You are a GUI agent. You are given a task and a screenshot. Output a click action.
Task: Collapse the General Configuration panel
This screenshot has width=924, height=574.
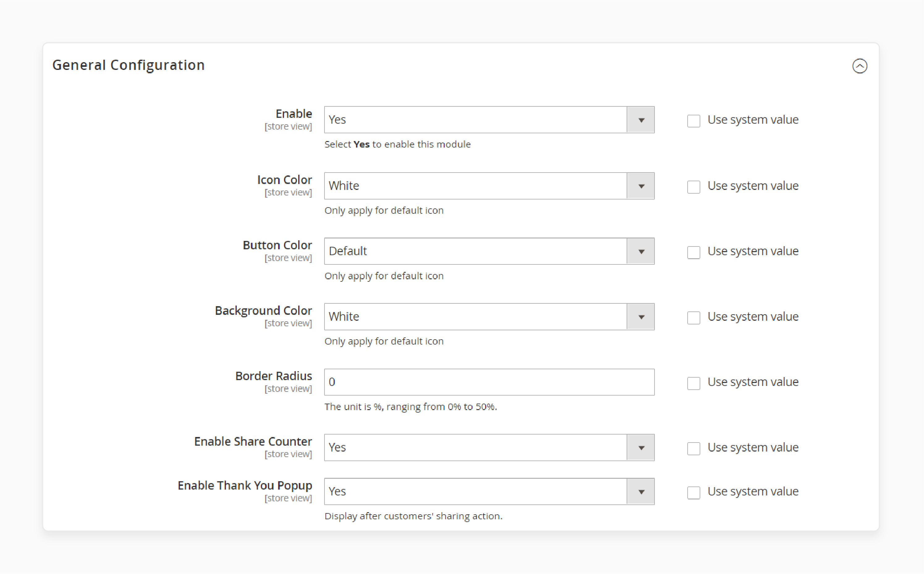click(860, 66)
